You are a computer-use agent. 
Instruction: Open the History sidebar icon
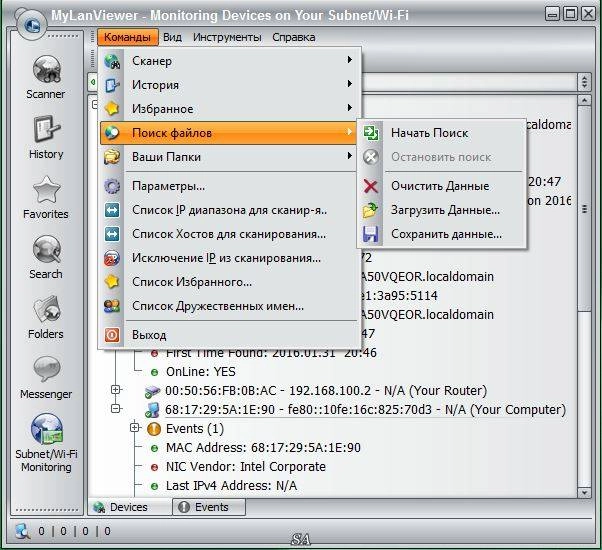click(x=46, y=129)
